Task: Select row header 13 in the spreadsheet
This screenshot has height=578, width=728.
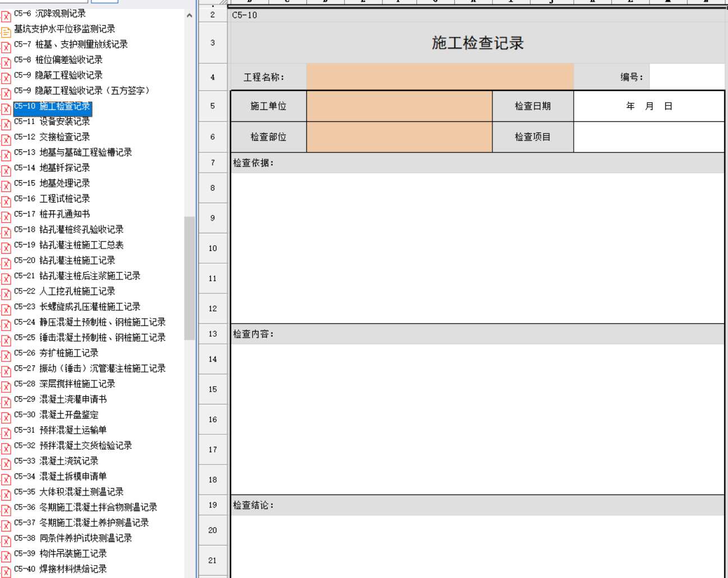Action: (x=213, y=334)
